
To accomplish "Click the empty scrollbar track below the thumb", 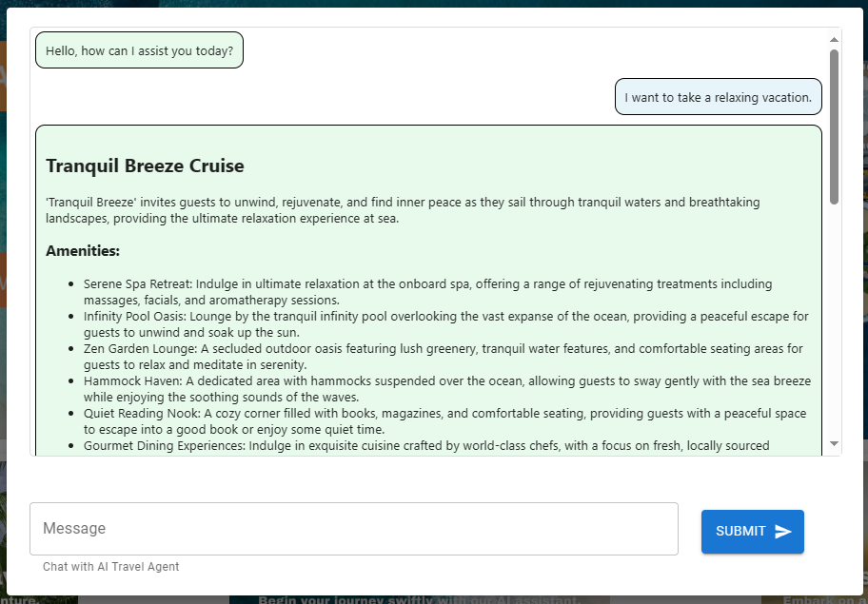I will pyautogui.click(x=834, y=323).
